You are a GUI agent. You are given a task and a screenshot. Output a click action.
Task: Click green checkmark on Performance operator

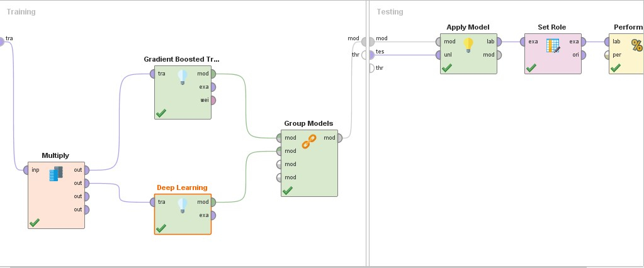pos(615,68)
